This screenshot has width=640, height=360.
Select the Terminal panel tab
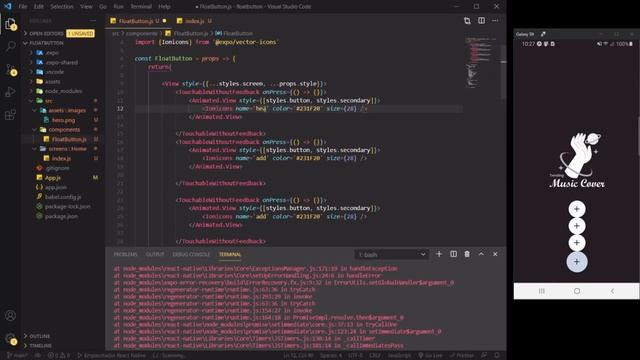[x=230, y=254]
